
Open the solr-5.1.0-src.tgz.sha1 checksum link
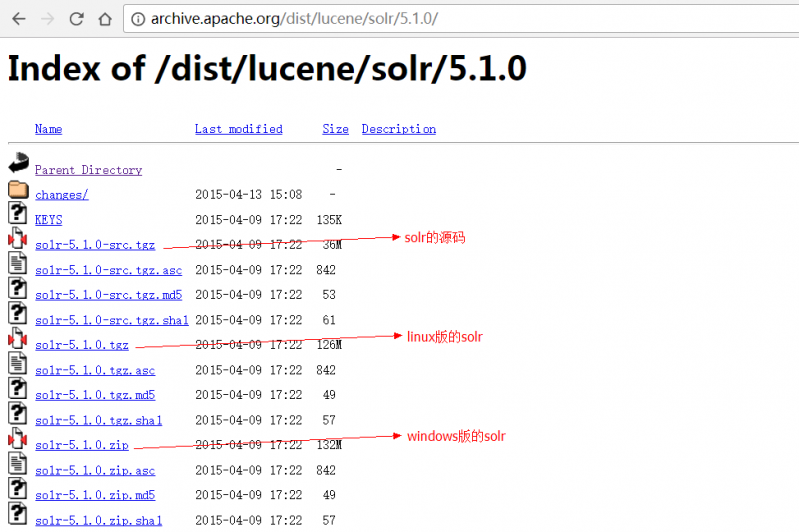click(x=112, y=320)
